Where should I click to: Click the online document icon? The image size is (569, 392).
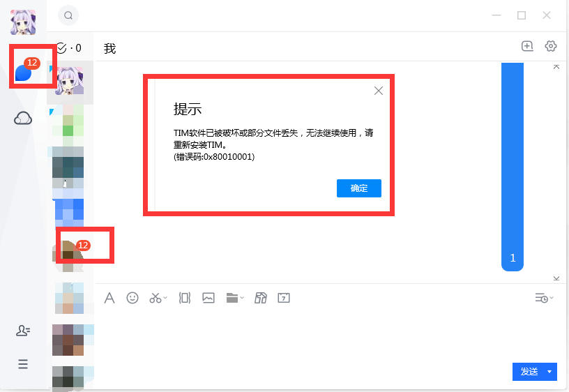click(261, 298)
